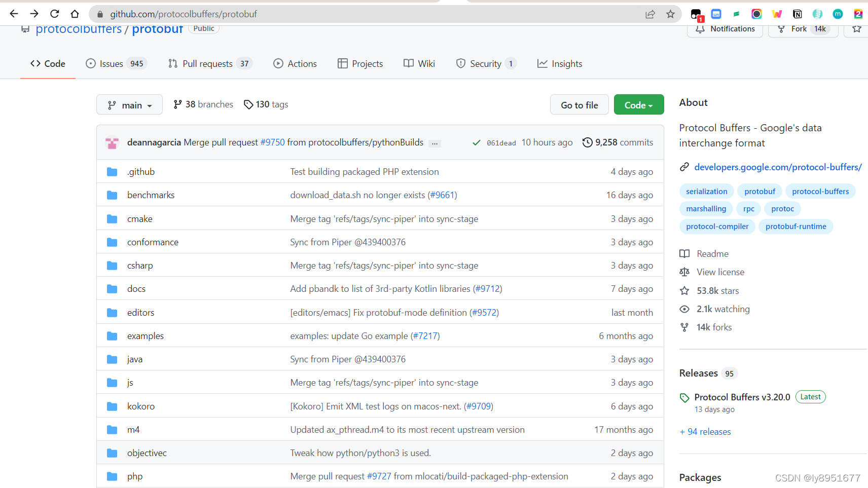Open Protocol Buffers v3.20.0 release

(x=742, y=397)
